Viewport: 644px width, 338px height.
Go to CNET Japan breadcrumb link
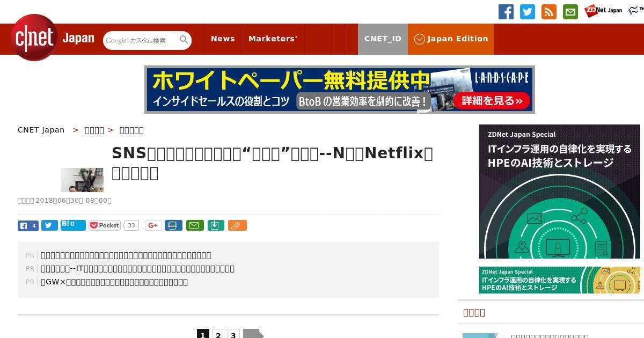pos(41,130)
